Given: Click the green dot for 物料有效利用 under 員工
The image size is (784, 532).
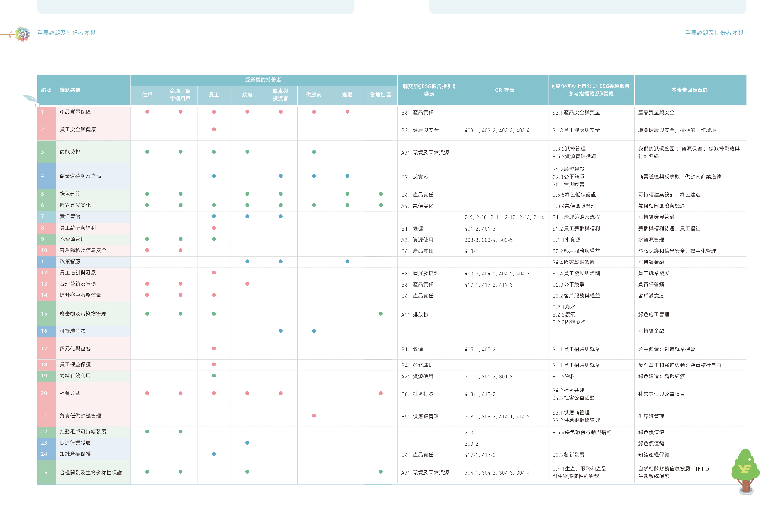Looking at the screenshot, I should [214, 375].
